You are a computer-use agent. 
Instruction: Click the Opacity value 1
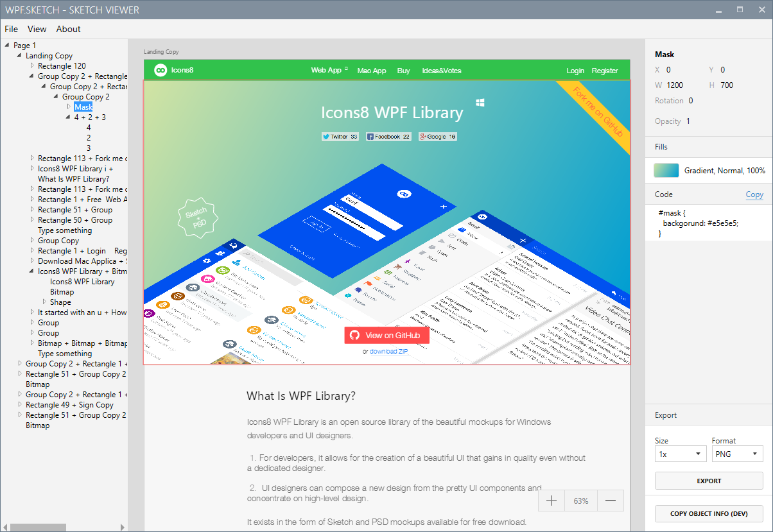(688, 121)
